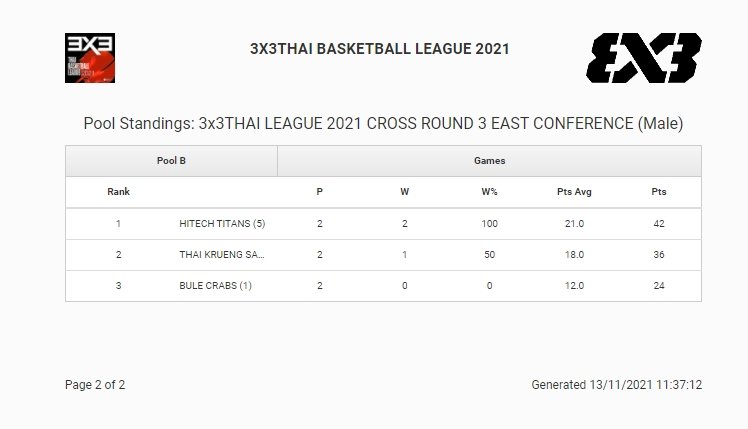Select the BULE CRABS (1) team name

click(215, 285)
